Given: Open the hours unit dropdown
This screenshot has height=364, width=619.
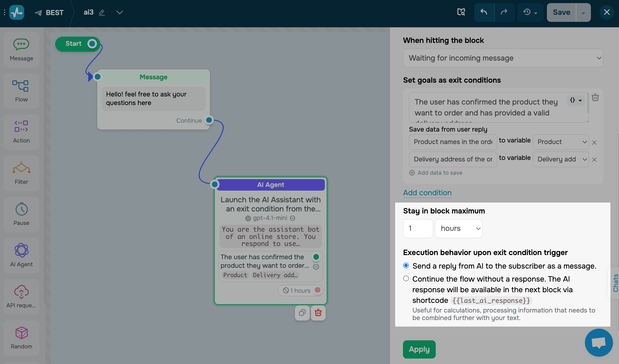Looking at the screenshot, I should point(458,228).
